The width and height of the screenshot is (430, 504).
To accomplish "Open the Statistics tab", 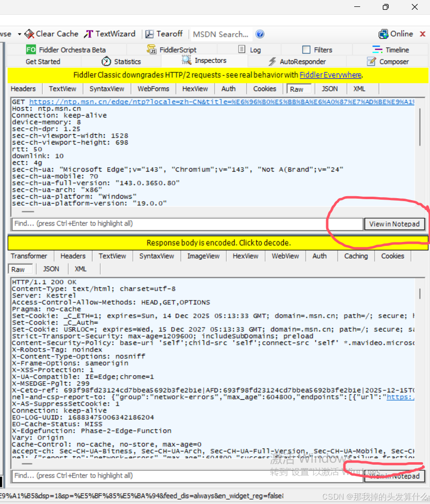I will 121,61.
